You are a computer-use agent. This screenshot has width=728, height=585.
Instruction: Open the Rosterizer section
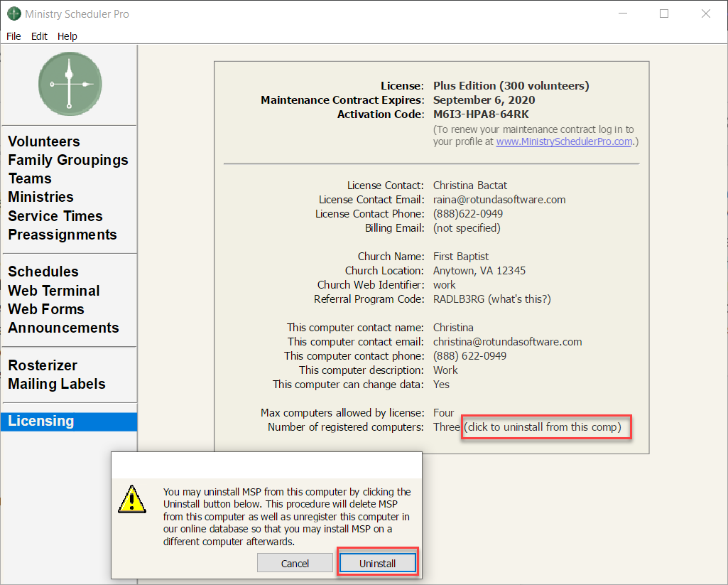point(43,365)
